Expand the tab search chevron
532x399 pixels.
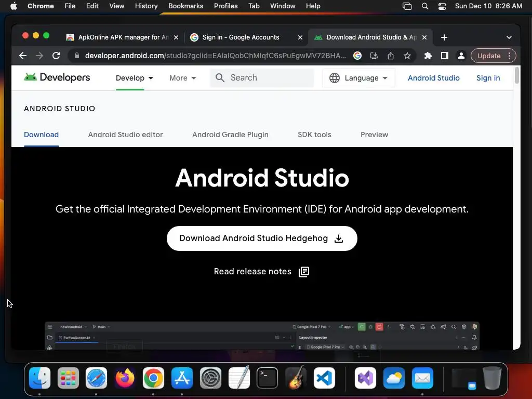point(509,37)
